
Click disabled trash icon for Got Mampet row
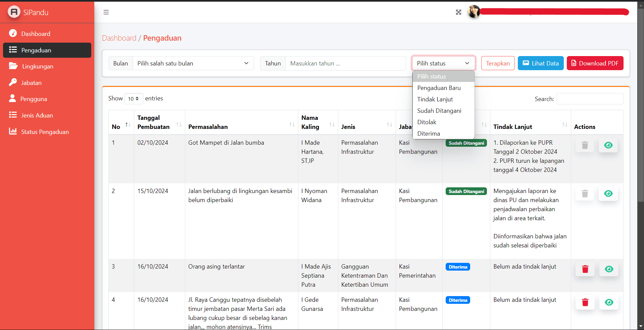tap(585, 145)
